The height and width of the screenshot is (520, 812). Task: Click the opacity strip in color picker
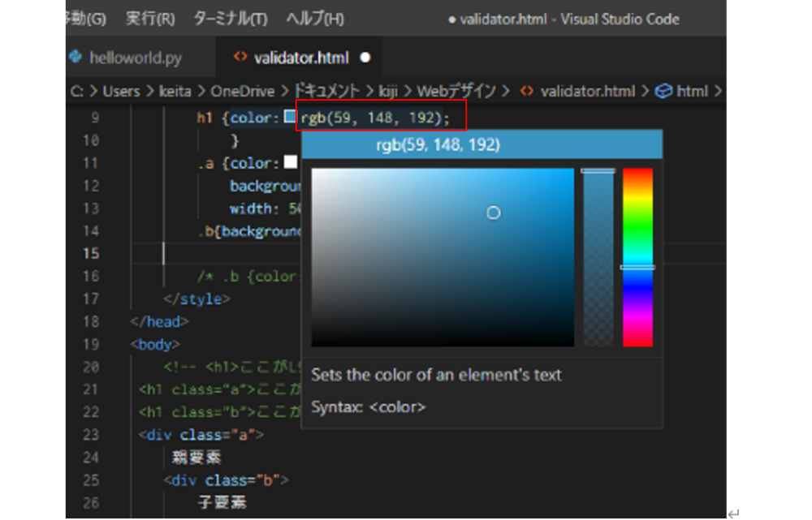coord(598,258)
